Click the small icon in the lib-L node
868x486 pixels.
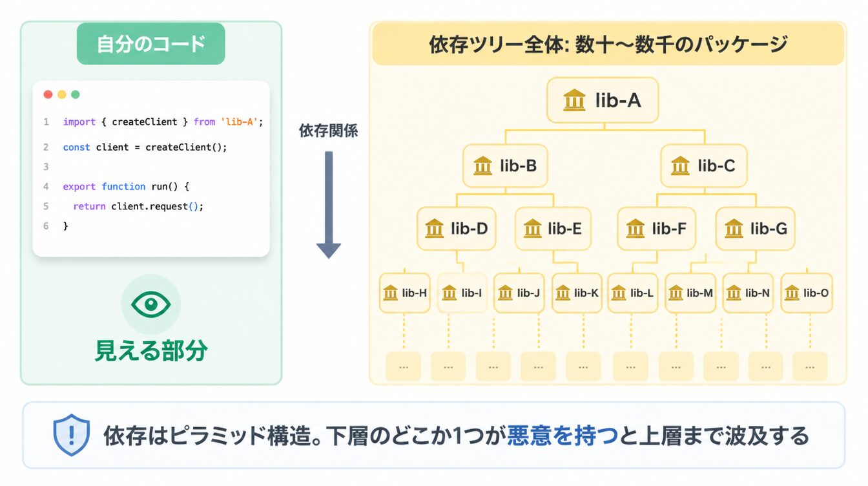(619, 293)
